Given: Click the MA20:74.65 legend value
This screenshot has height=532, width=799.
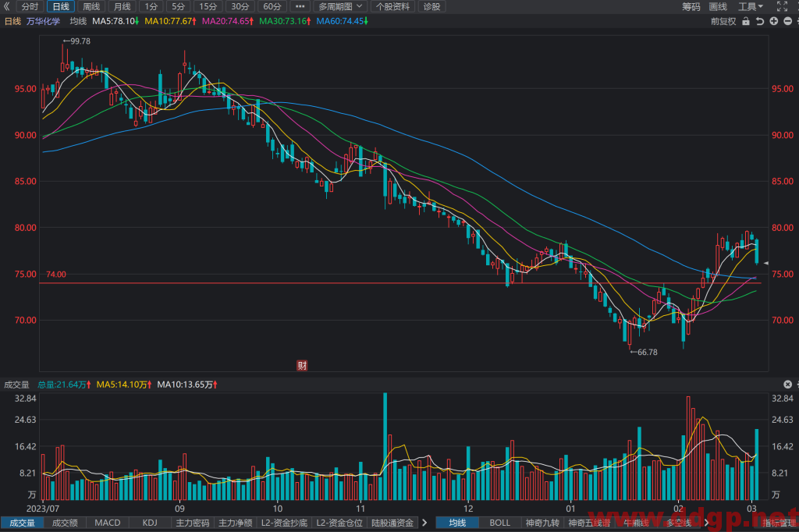Looking at the screenshot, I should 228,21.
